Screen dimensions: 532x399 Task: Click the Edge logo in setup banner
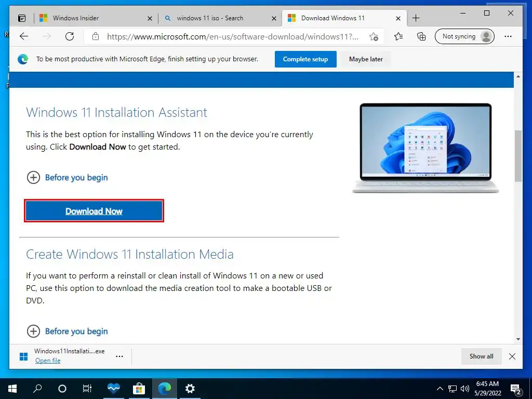(23, 59)
